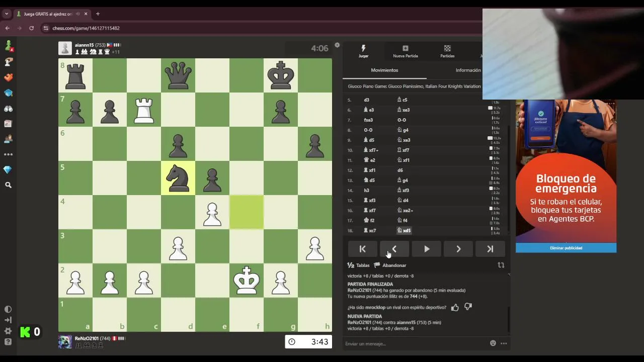The height and width of the screenshot is (362, 644).
Task: Offer a draw with Tablas
Action: [359, 265]
